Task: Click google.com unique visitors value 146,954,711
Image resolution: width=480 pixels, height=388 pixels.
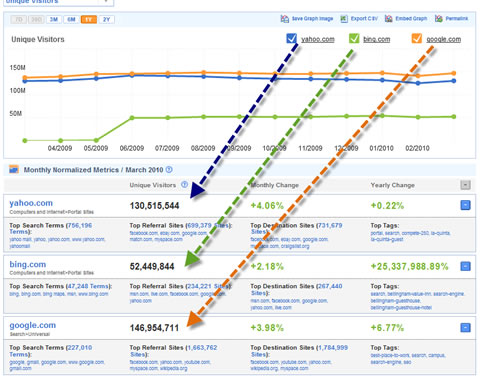Action: (154, 328)
